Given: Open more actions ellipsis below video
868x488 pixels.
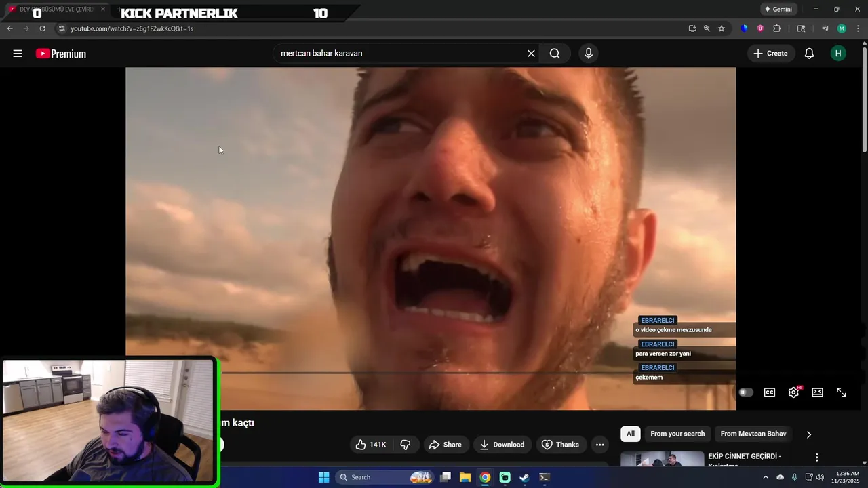Looking at the screenshot, I should [599, 445].
